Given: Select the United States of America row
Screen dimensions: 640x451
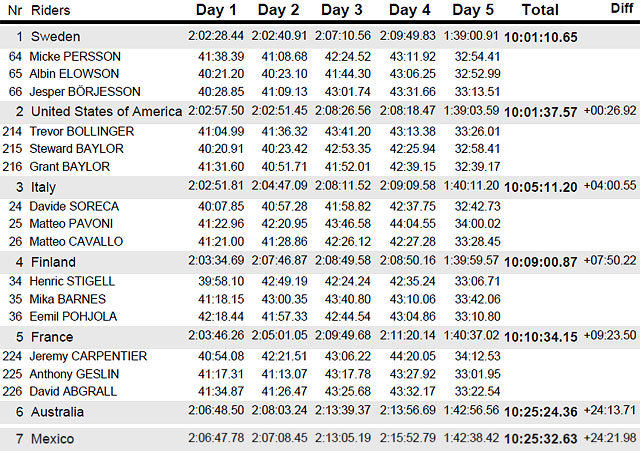Looking at the screenshot, I should pyautogui.click(x=320, y=112).
